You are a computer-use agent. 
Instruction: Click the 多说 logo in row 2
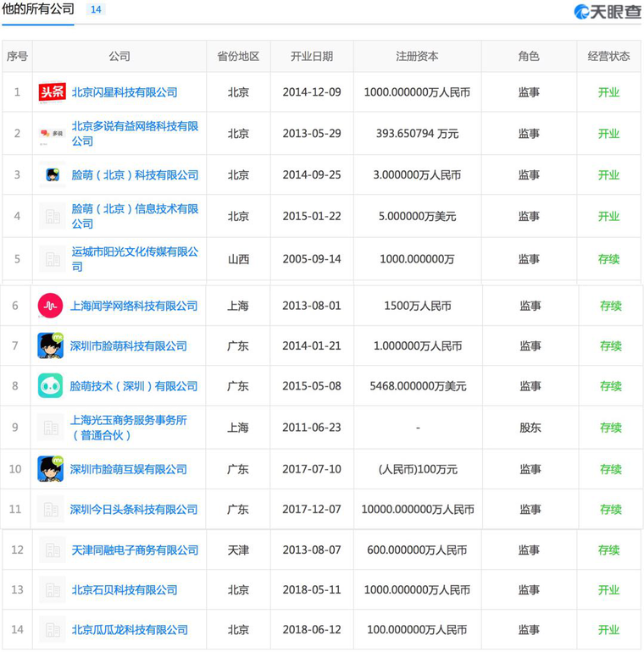(x=52, y=134)
